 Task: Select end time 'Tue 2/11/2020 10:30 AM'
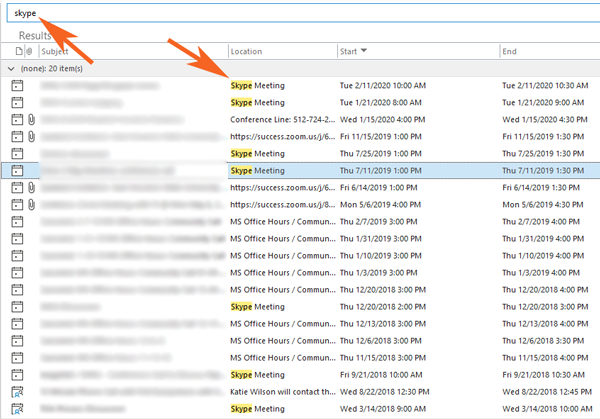pos(545,86)
